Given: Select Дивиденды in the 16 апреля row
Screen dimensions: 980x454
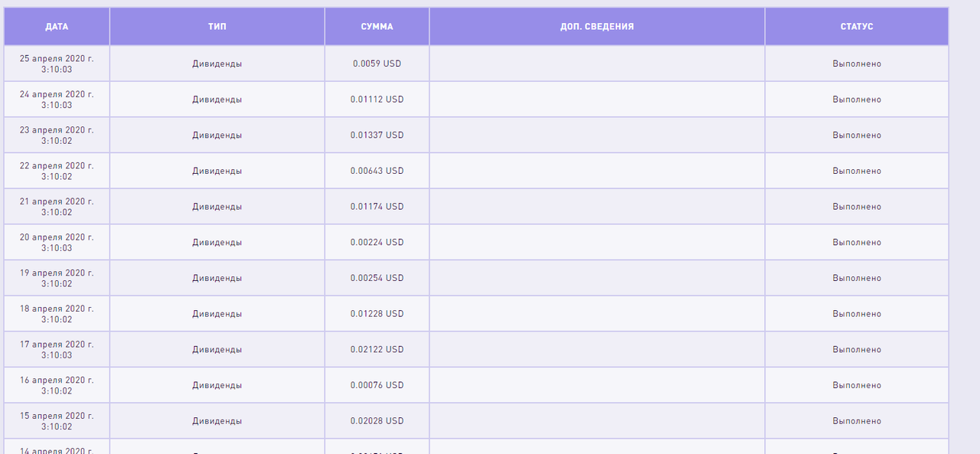Looking at the screenshot, I should pyautogui.click(x=217, y=385).
